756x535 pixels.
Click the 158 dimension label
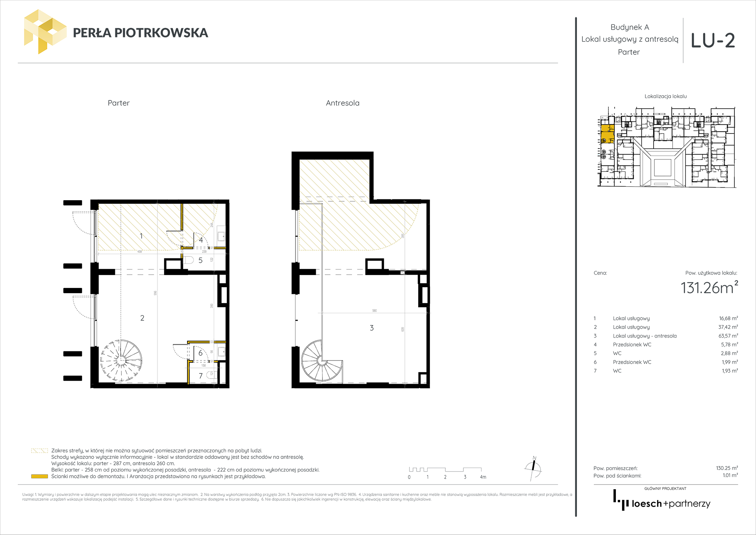pos(203,366)
